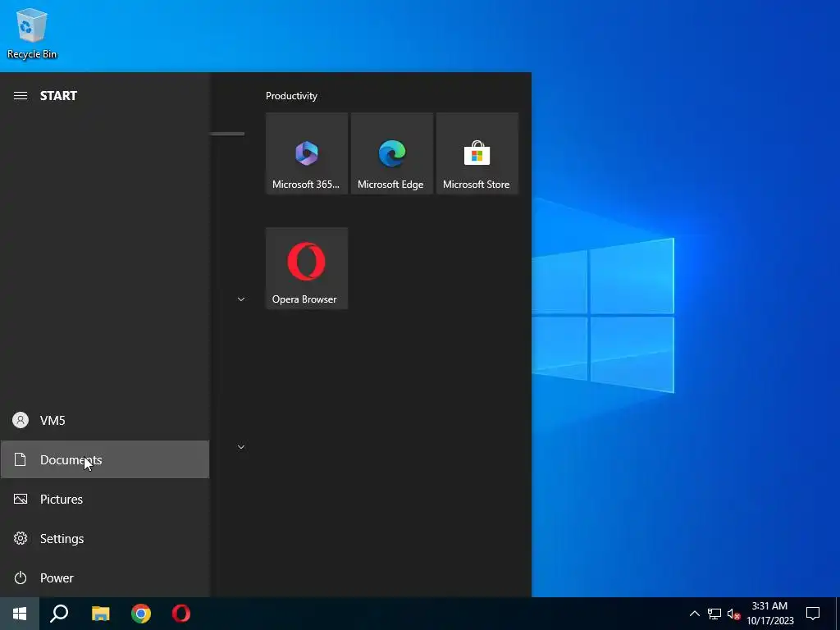Screen dimensions: 840x630
Task: Open Pictures from the Start menu
Action: (x=104, y=499)
